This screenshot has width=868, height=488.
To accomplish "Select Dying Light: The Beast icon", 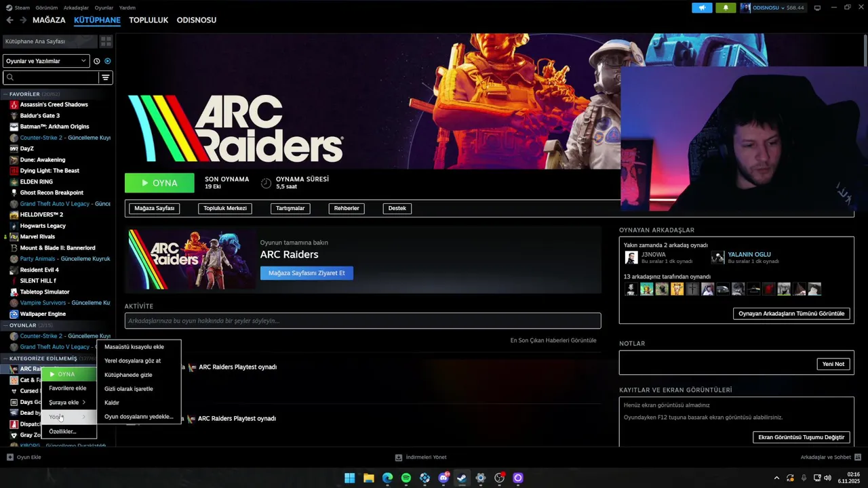I will click(14, 171).
